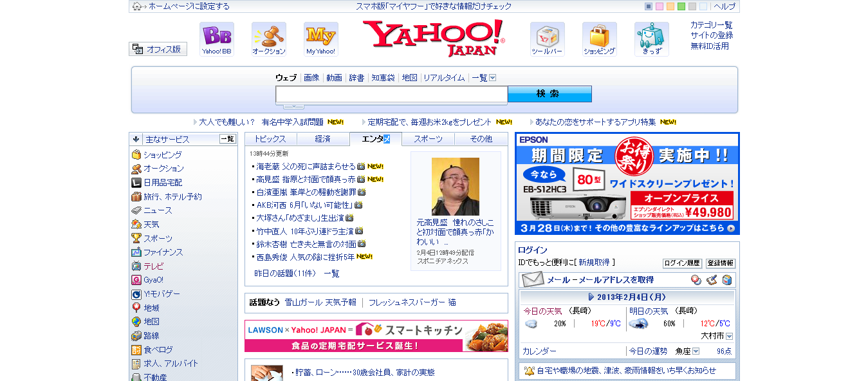Click the mail envelope icon
This screenshot has width=868, height=381.
pos(533,280)
